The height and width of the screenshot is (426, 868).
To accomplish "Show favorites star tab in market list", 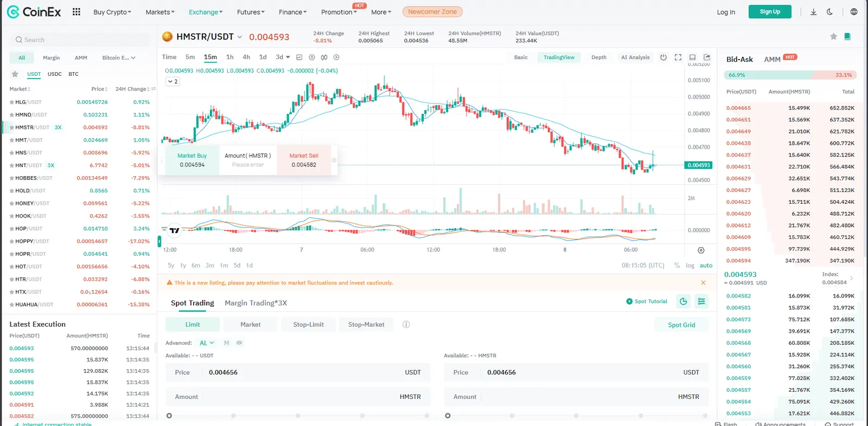I will pos(15,74).
